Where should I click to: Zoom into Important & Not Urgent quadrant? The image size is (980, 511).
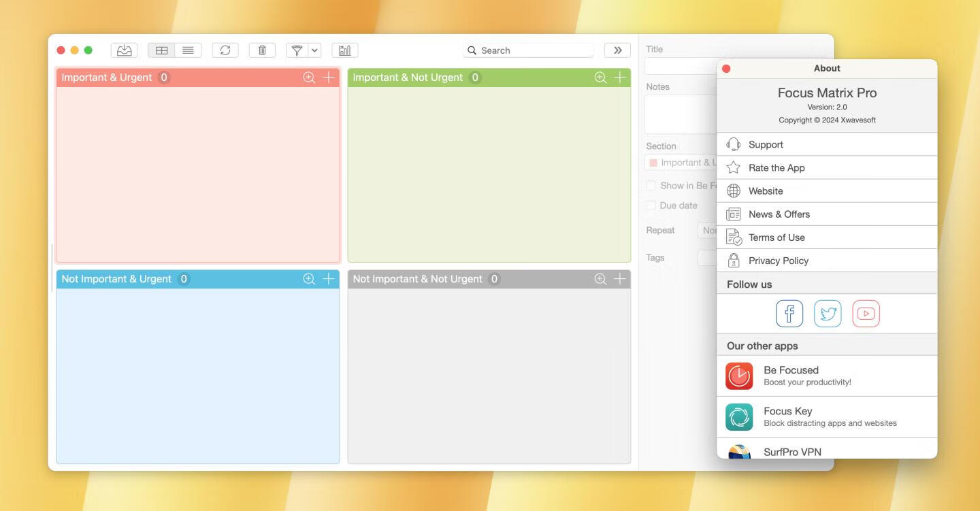click(x=600, y=78)
